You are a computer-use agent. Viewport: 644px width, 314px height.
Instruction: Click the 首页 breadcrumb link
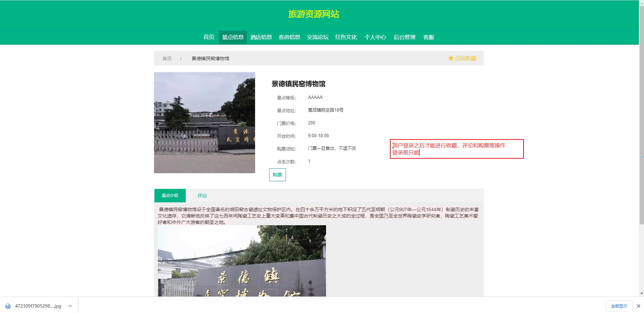[167, 58]
